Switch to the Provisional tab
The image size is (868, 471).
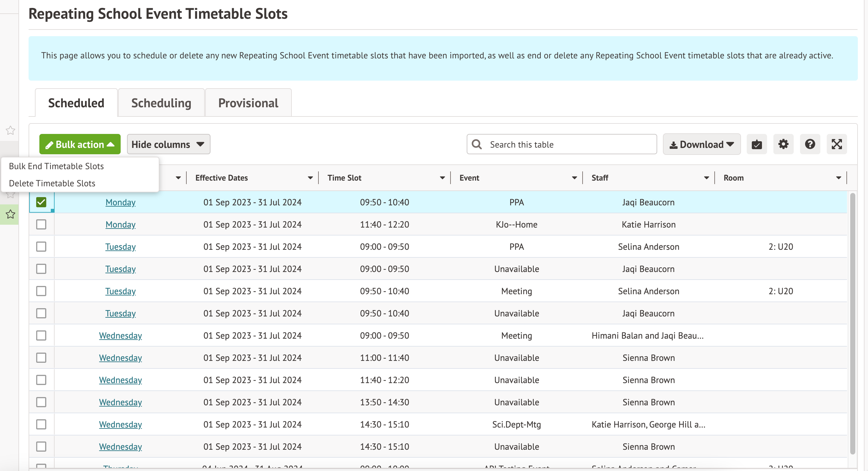coord(248,103)
